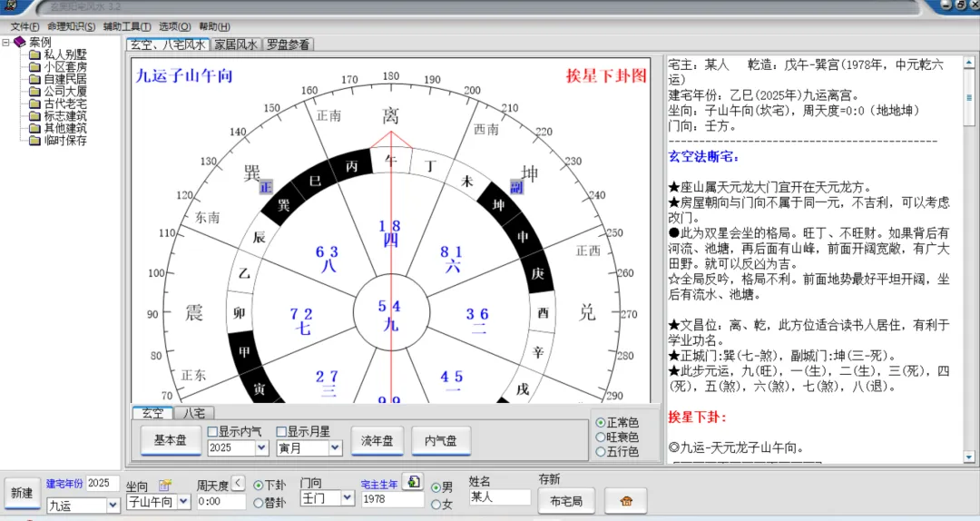980x521 pixels.
Task: Open the 命理知识 menu
Action: 72,26
